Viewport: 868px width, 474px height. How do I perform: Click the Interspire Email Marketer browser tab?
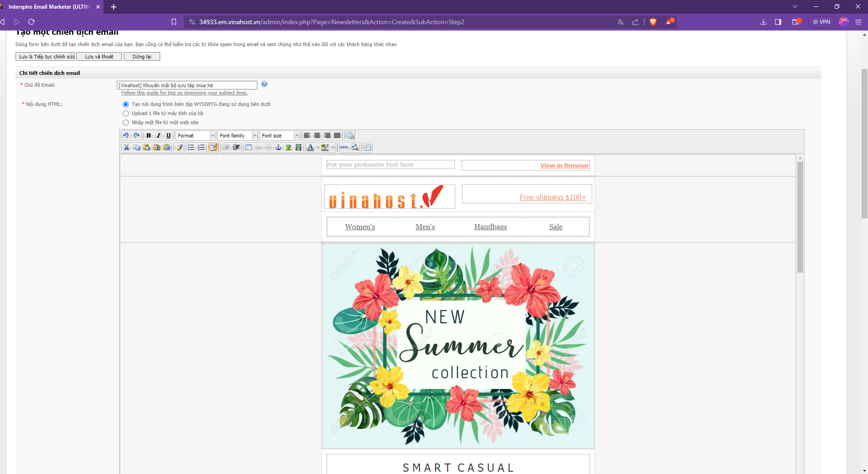[49, 7]
